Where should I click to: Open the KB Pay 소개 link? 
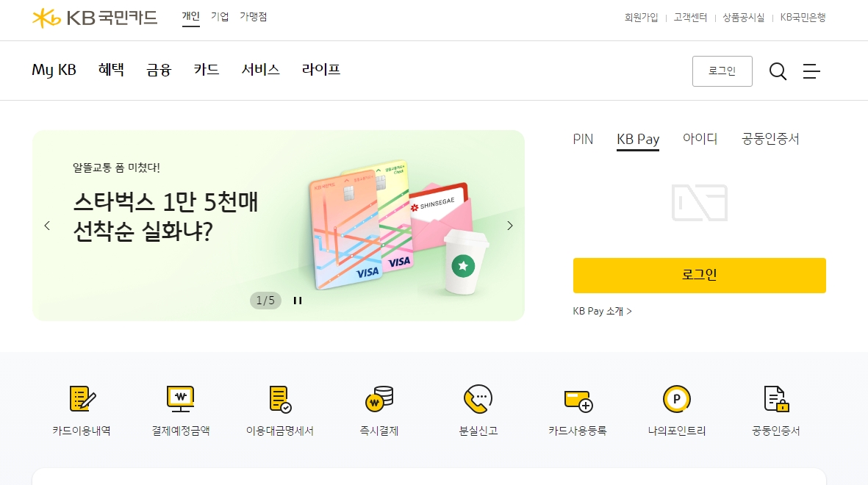(x=601, y=311)
